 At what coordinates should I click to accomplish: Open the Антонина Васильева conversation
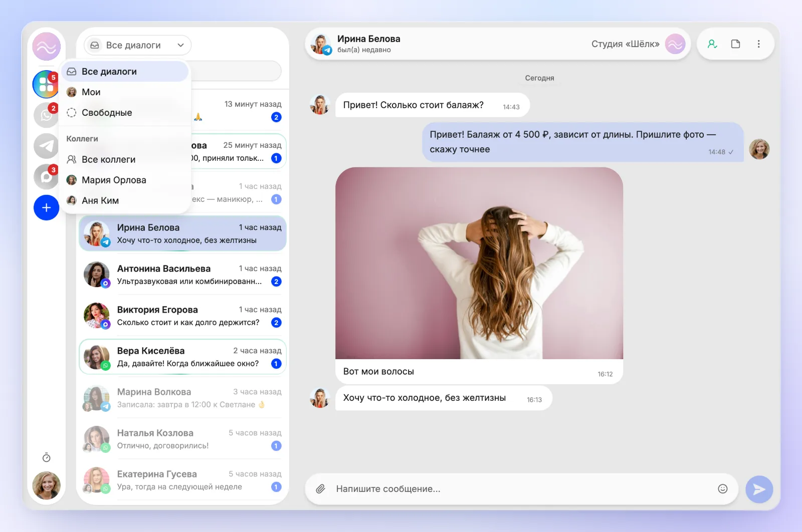click(182, 275)
